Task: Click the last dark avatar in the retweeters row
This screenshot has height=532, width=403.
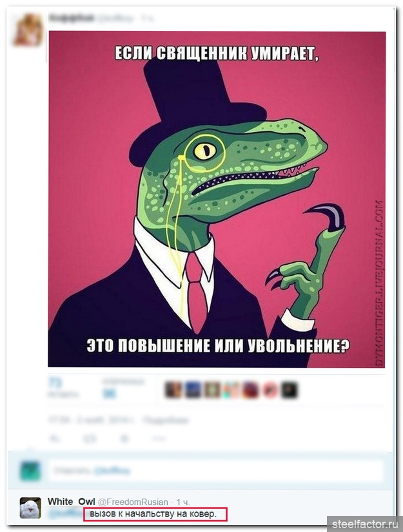Action: pos(289,390)
